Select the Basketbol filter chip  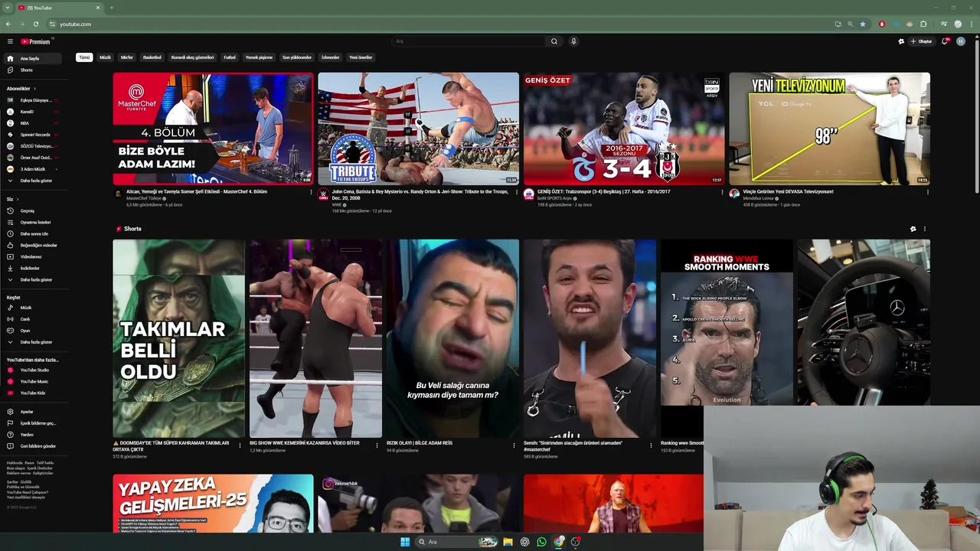point(152,57)
